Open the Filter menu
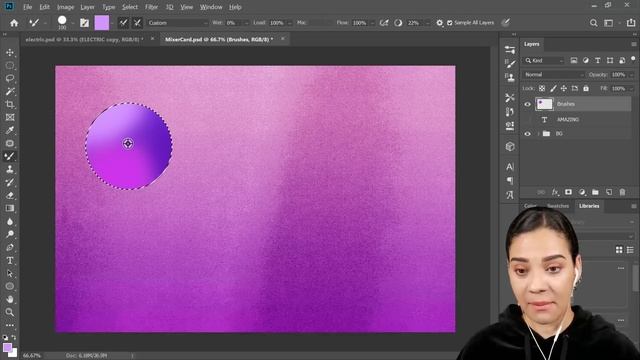Viewport: 640px width, 360px height. point(151,7)
